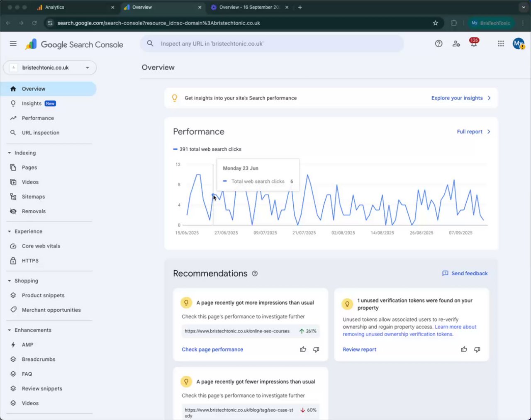Viewport: 531px width, 420px height.
Task: Collapse the Enhancements sidebar section
Action: pyautogui.click(x=10, y=330)
